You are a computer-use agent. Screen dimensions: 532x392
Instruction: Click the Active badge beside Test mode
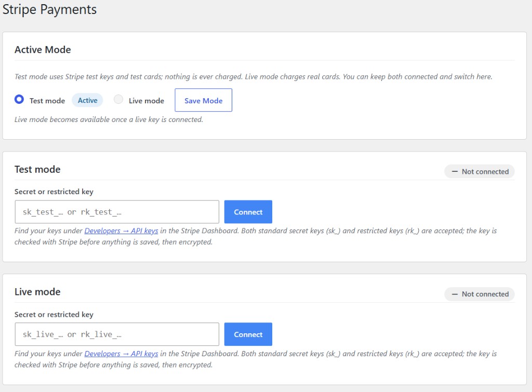click(87, 100)
